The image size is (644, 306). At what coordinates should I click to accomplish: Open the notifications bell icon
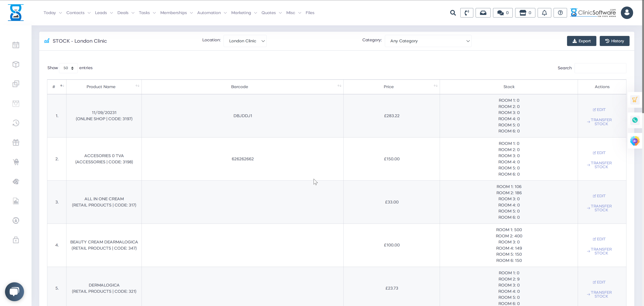click(x=544, y=13)
